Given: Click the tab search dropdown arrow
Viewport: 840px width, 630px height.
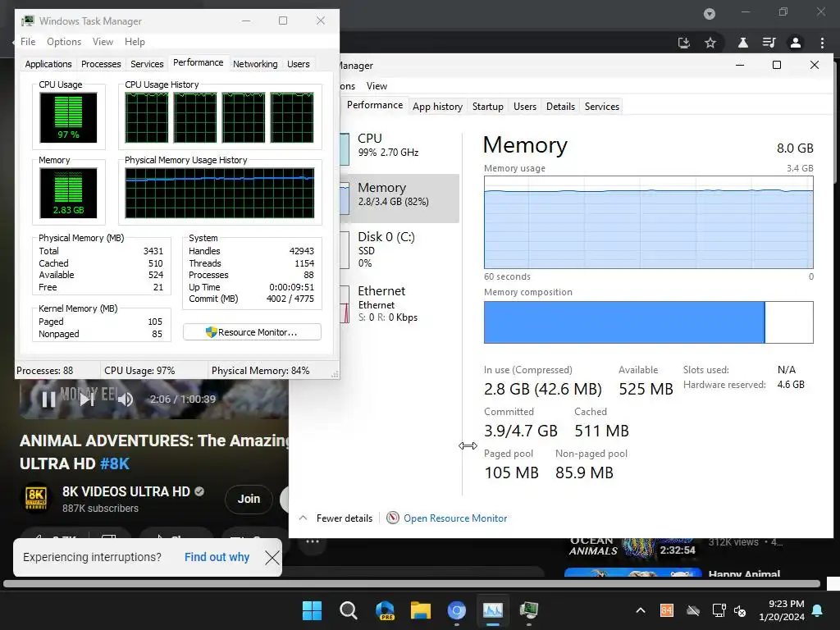Looking at the screenshot, I should click(x=710, y=14).
